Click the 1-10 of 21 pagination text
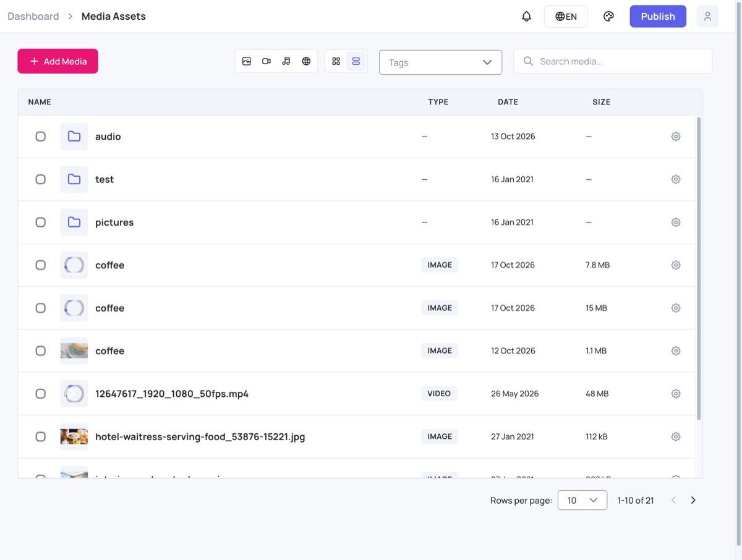Viewport: 742px width, 560px height. (636, 500)
